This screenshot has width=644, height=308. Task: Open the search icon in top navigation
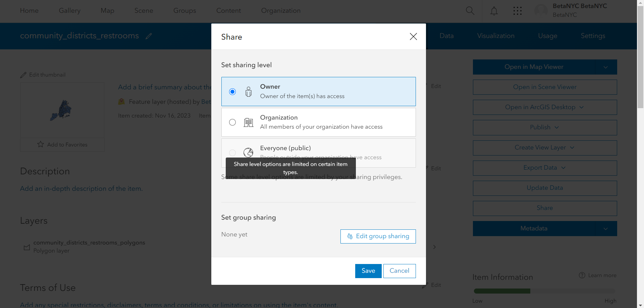click(x=470, y=10)
